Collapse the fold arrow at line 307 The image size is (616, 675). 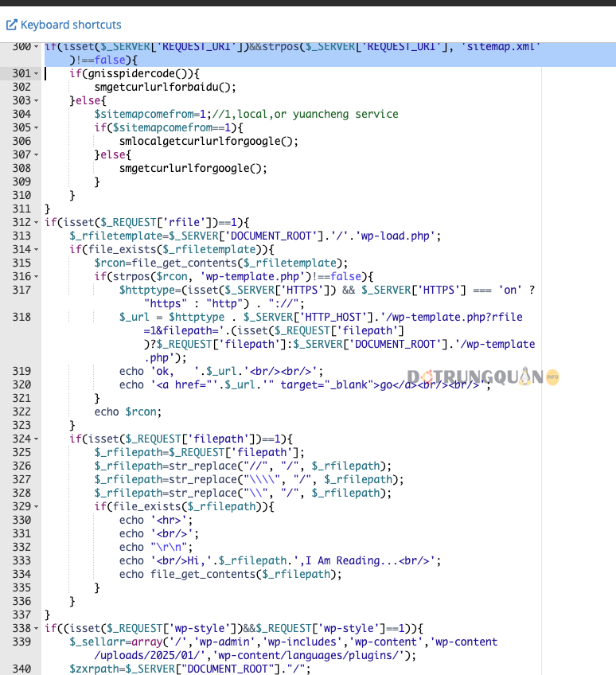click(x=36, y=155)
